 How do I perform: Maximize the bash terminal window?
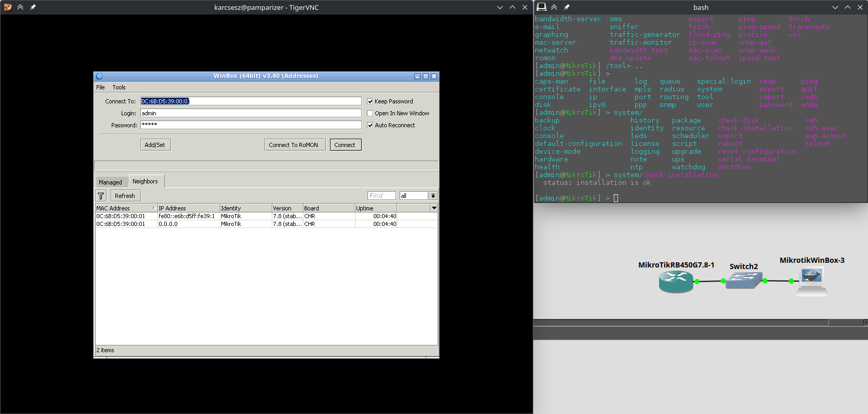pos(848,7)
